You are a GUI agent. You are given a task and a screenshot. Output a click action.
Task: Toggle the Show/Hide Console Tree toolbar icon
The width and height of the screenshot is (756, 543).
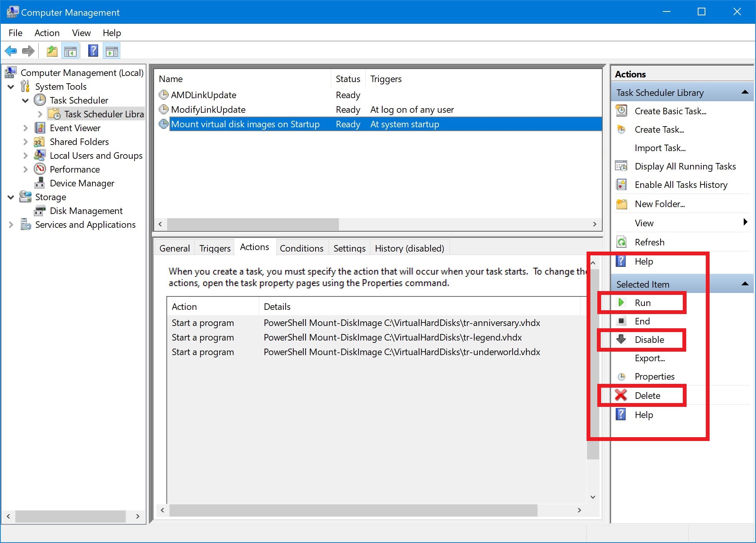coord(71,51)
